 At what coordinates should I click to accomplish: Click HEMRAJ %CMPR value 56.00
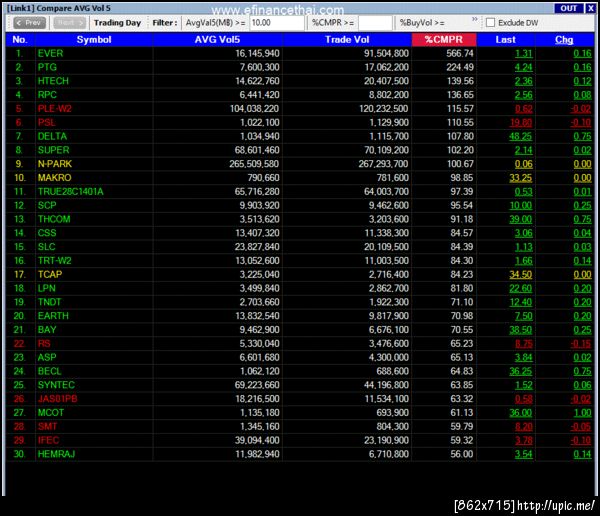click(x=462, y=454)
